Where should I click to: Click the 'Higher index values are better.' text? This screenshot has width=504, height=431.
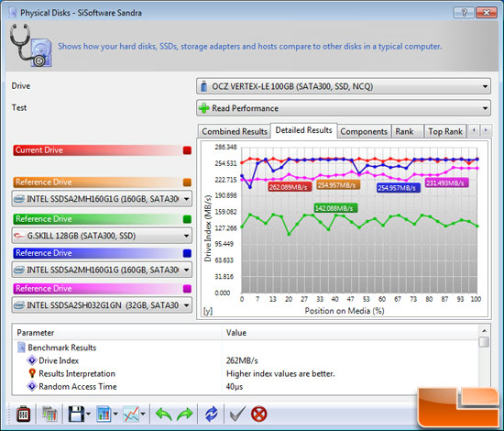[x=280, y=374]
